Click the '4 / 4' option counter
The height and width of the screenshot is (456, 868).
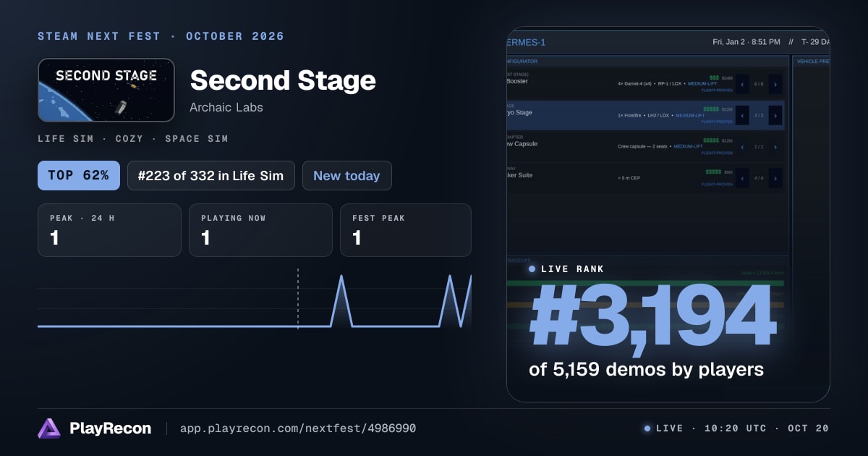(759, 178)
